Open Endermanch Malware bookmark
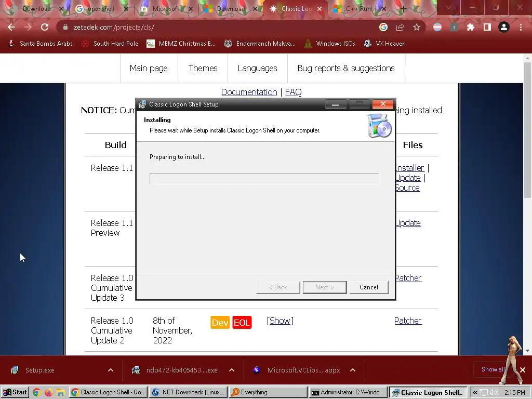532x399 pixels. (260, 44)
